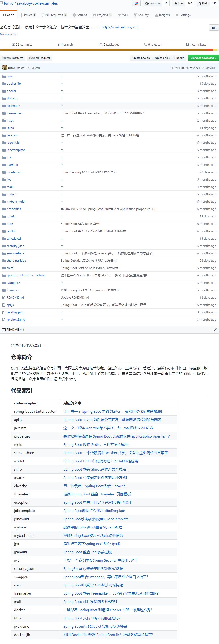Screen dimensions: 219x644
Task: Click New pull request button
Action: point(40,58)
